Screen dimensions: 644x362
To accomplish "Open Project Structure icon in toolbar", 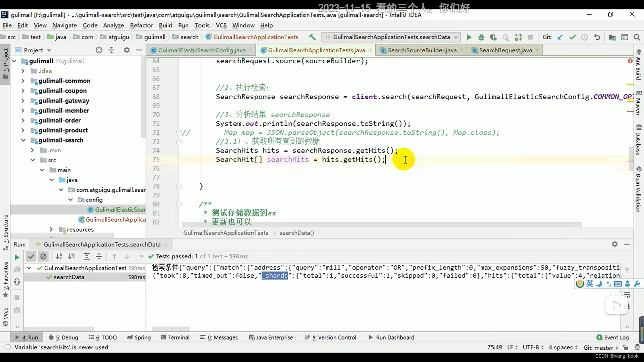I will click(x=612, y=37).
